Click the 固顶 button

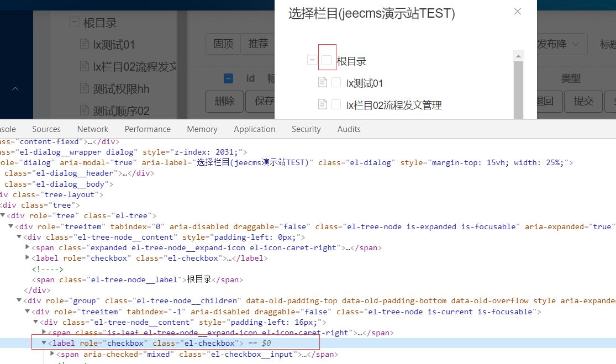coord(223,44)
